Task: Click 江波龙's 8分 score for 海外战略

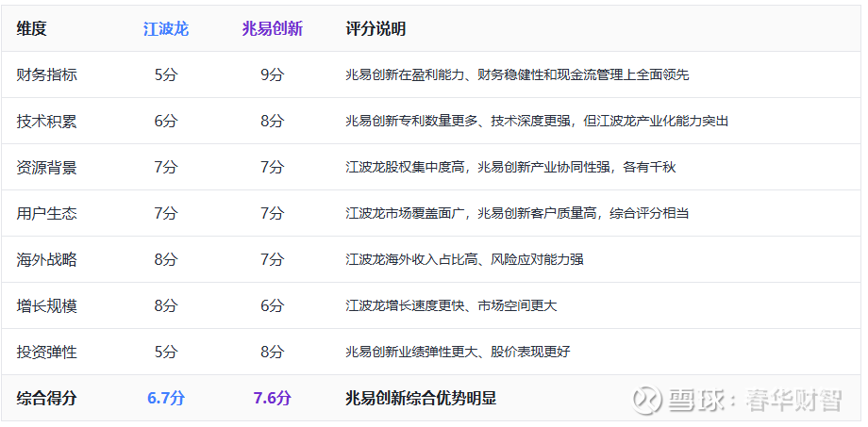Action: (x=166, y=259)
